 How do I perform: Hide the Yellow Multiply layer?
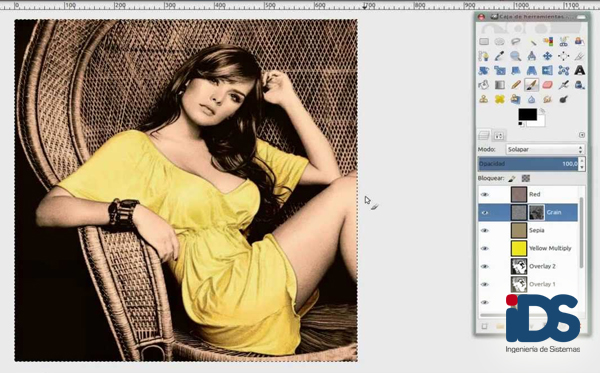485,248
